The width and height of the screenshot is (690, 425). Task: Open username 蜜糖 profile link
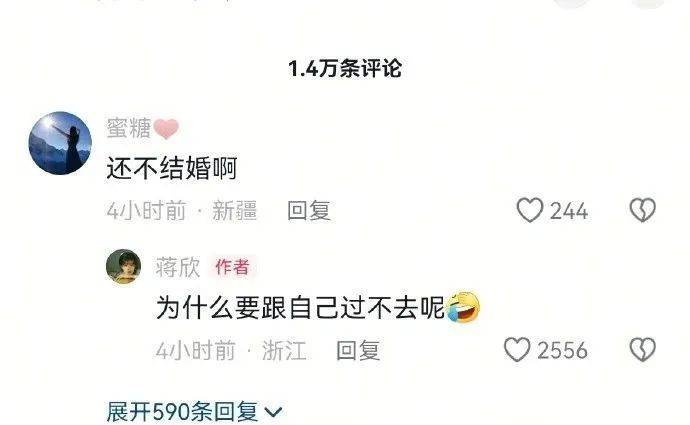128,128
